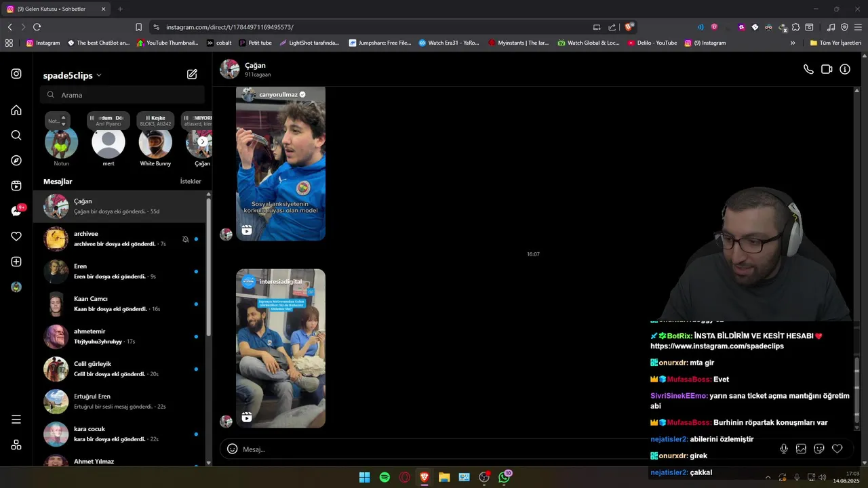This screenshot has height=488, width=868.
Task: Show next notes with the arrow button
Action: coord(202,142)
